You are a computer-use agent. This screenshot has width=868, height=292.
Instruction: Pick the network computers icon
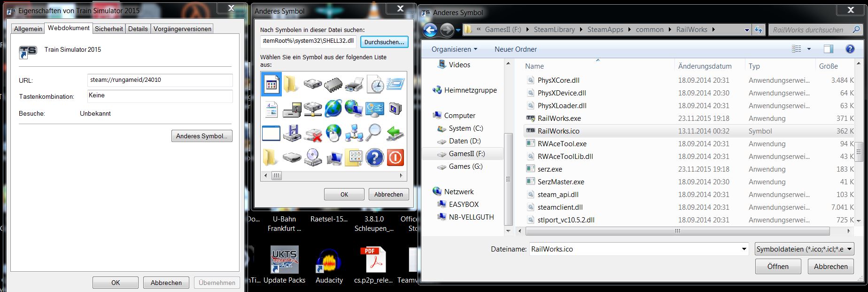[354, 134]
